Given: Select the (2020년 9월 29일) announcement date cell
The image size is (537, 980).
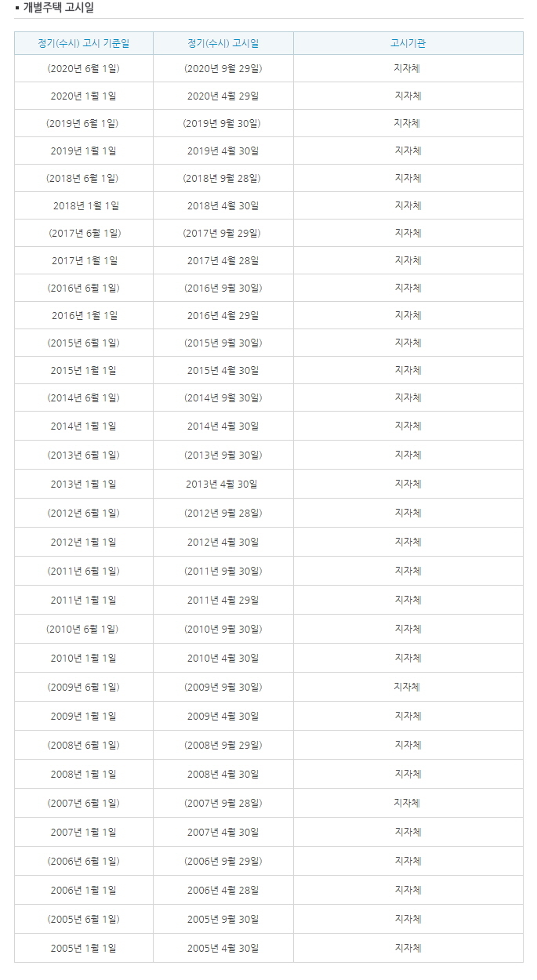Looking at the screenshot, I should pyautogui.click(x=223, y=68).
